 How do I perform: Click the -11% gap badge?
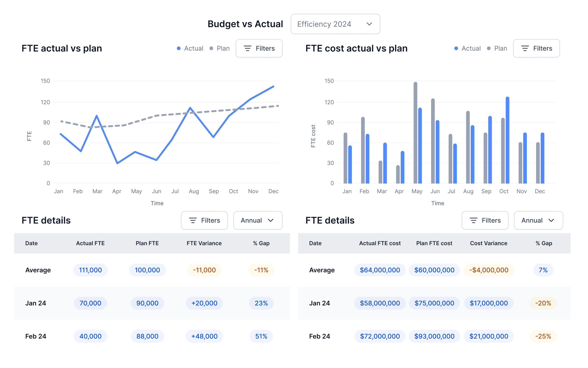(261, 270)
